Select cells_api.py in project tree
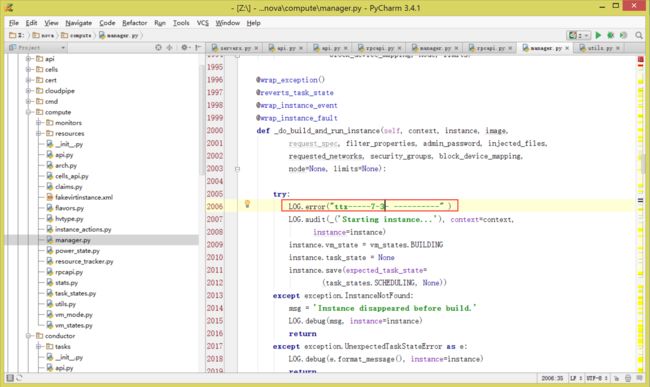Viewport: 650px width, 387px height. coord(72,176)
